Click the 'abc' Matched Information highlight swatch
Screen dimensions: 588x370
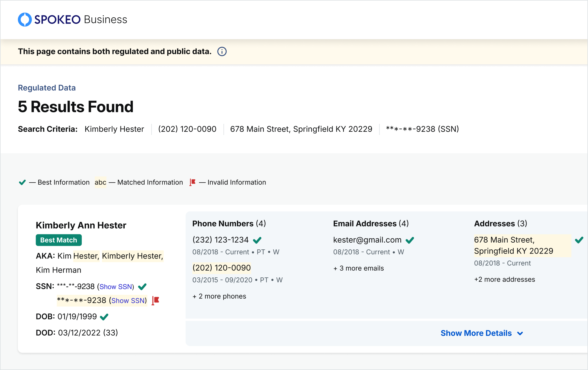[x=100, y=182]
